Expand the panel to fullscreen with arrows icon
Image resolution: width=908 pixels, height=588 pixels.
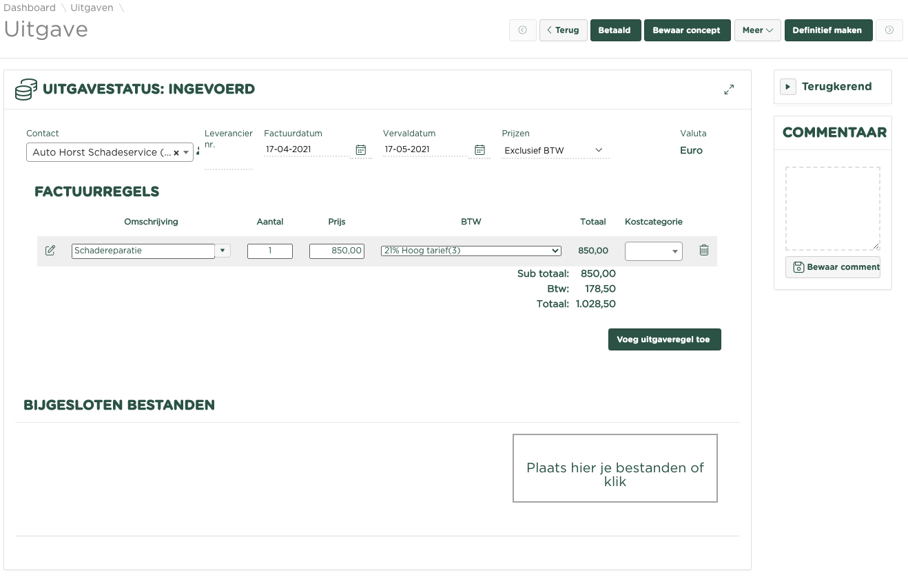(729, 90)
